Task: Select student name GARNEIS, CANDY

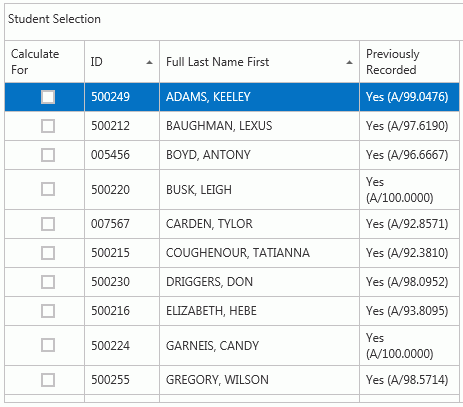Action: (x=212, y=346)
